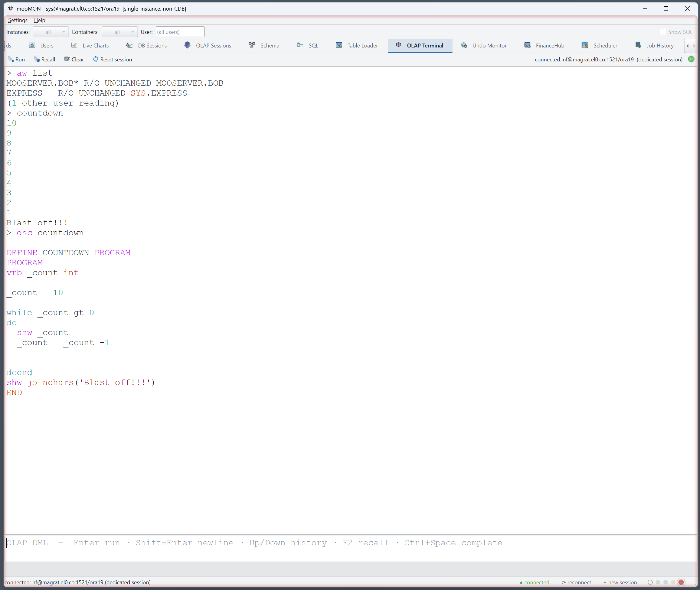Screen dimensions: 700x590
Task: Switch to the Live Charts tab
Action: (x=90, y=45)
